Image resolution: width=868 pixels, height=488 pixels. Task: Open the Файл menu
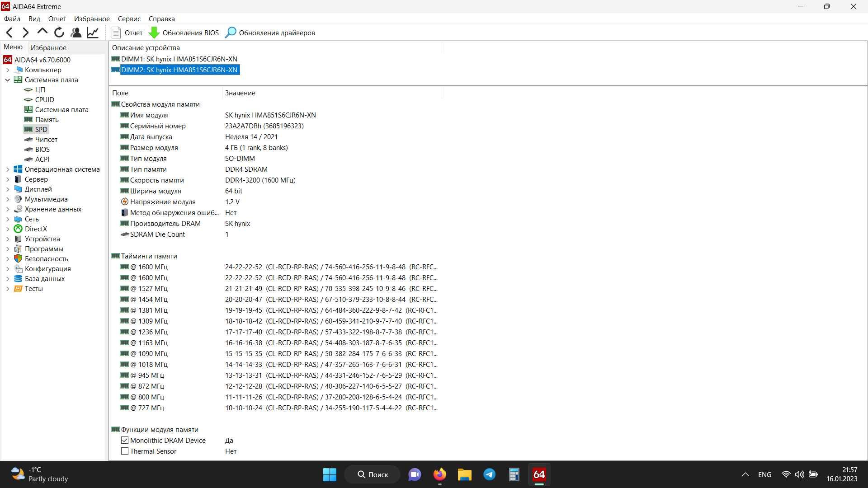[12, 19]
